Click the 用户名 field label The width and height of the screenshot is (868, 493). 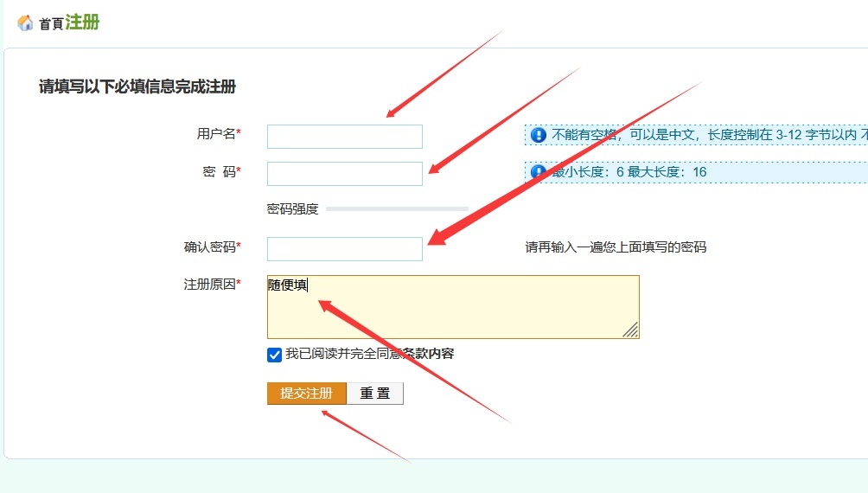pyautogui.click(x=216, y=134)
